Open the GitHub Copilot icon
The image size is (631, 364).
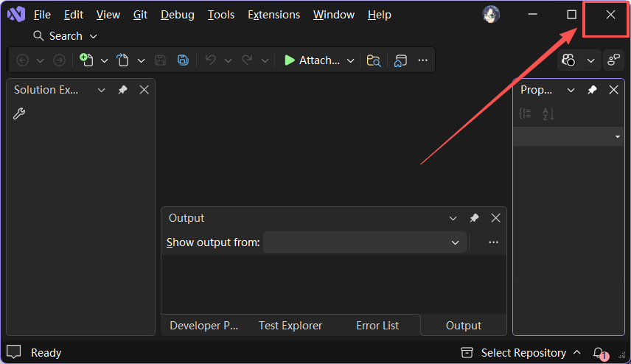tap(568, 60)
